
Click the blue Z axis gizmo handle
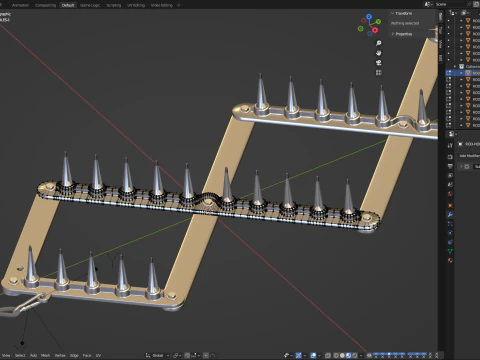pyautogui.click(x=369, y=16)
